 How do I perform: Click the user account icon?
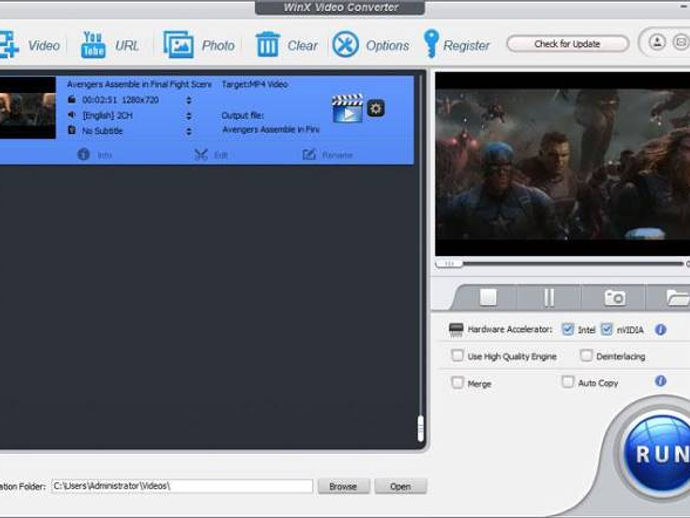[x=657, y=42]
